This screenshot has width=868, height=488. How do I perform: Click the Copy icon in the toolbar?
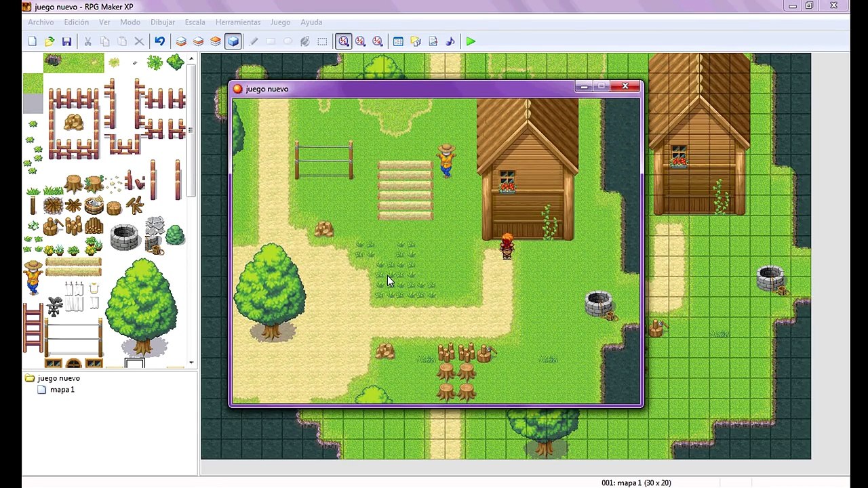[x=105, y=41]
